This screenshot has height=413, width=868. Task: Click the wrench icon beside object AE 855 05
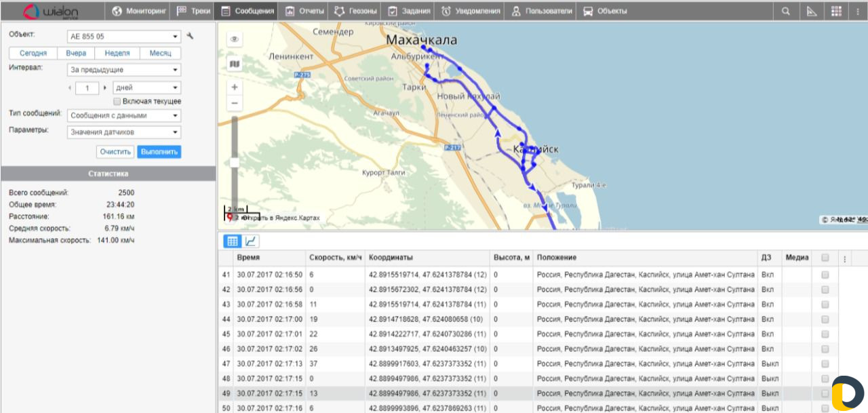point(190,36)
